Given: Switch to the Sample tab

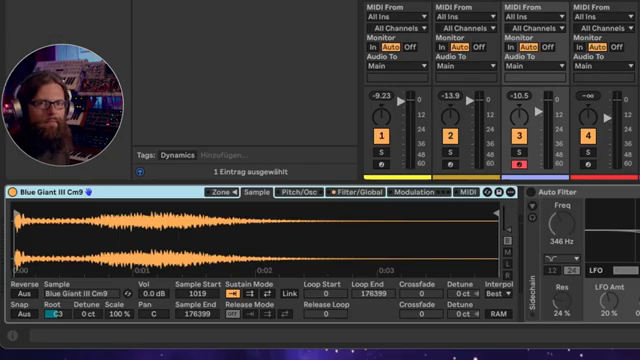Looking at the screenshot, I should pyautogui.click(x=257, y=192).
